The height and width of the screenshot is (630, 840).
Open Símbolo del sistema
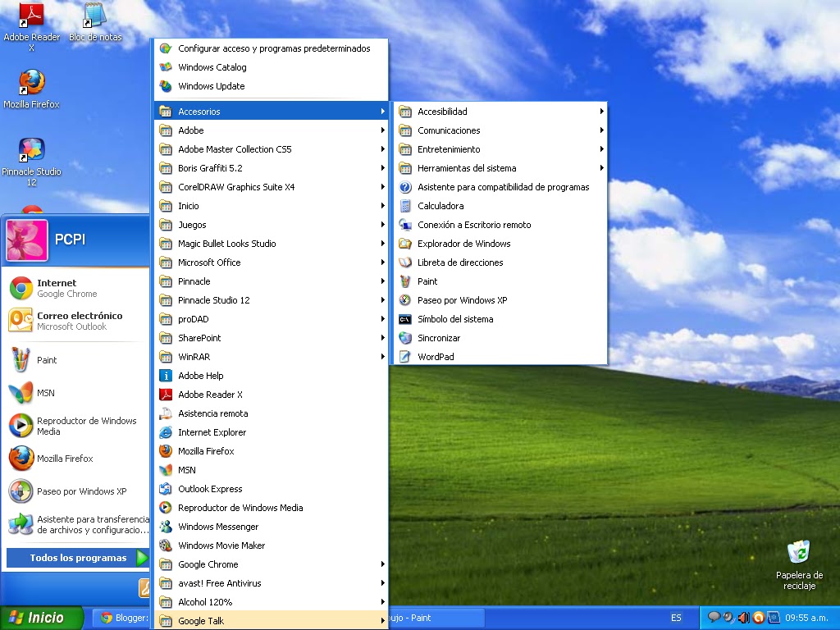500,319
